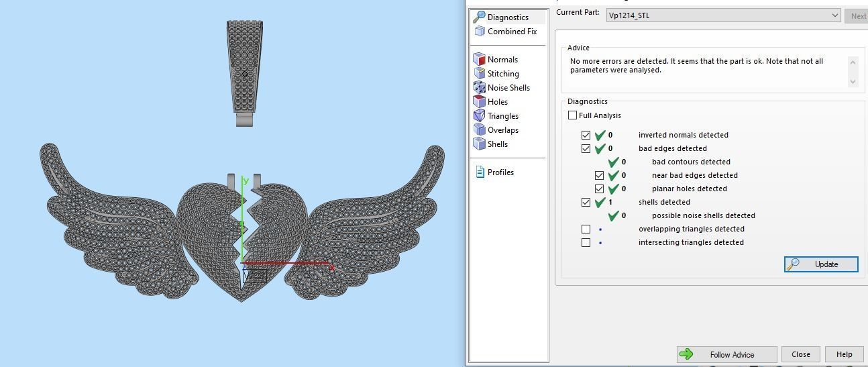This screenshot has width=868, height=367.
Task: Click the 'shells detected' label
Action: pos(664,202)
